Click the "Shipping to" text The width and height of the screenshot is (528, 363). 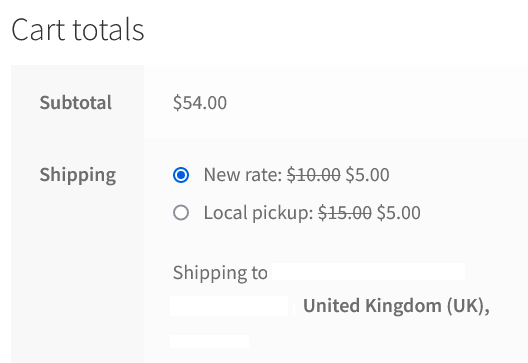[220, 272]
